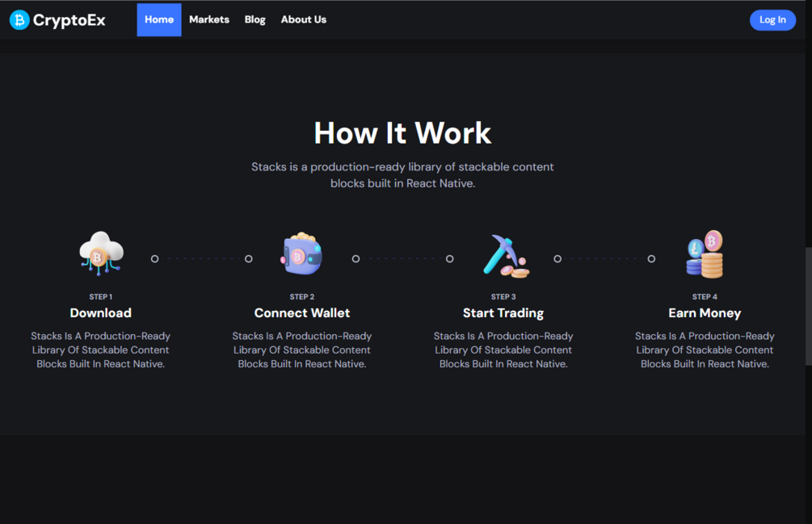This screenshot has height=524, width=812.
Task: Select the timeline dot before Earn Money
Action: (x=651, y=258)
